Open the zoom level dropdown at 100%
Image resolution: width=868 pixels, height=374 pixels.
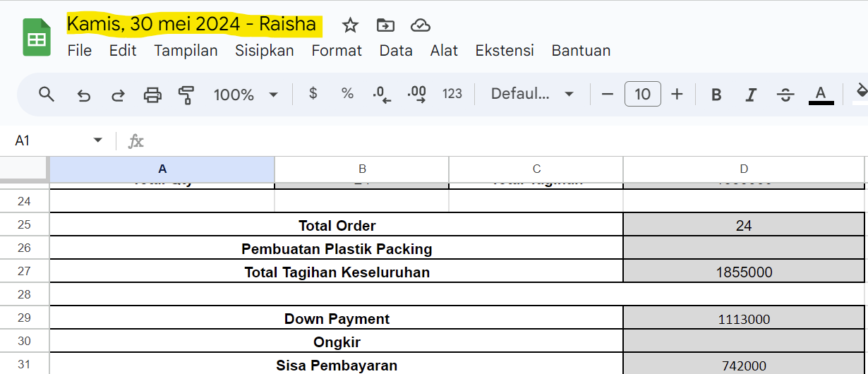(246, 95)
